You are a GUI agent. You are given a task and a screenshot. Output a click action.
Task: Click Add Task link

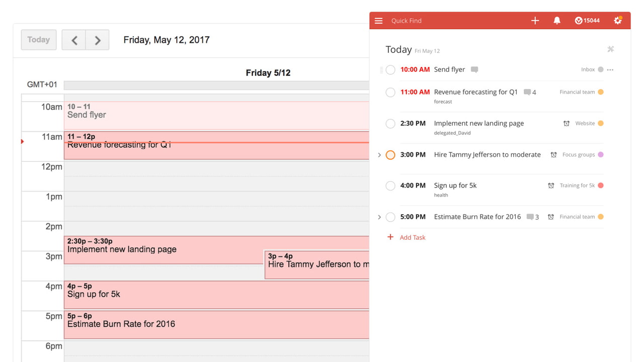(413, 237)
